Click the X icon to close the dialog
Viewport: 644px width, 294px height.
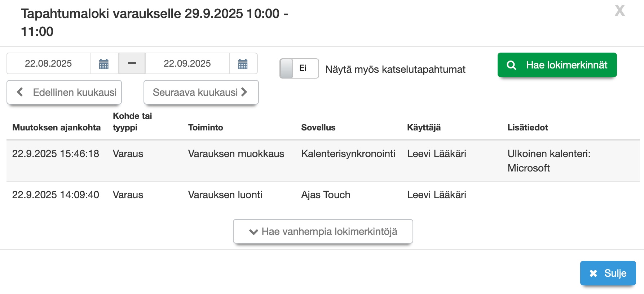(620, 11)
